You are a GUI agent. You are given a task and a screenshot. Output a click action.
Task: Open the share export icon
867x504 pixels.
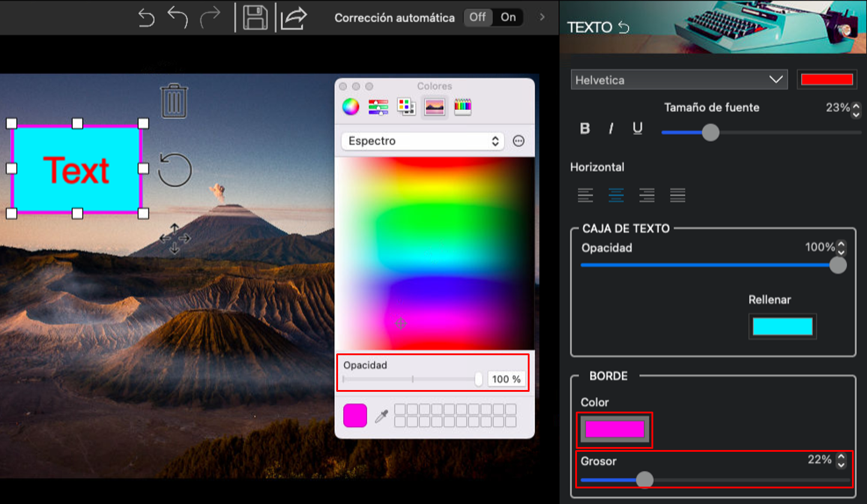click(294, 17)
